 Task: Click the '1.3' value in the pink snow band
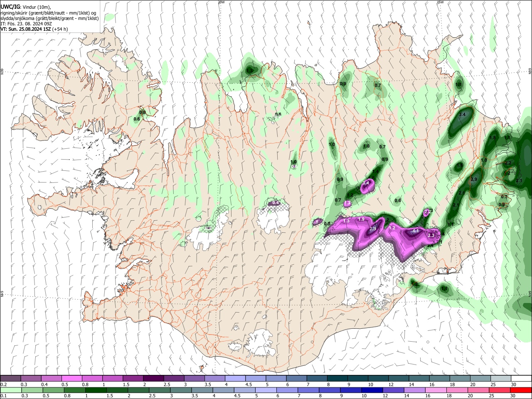(x=346, y=221)
